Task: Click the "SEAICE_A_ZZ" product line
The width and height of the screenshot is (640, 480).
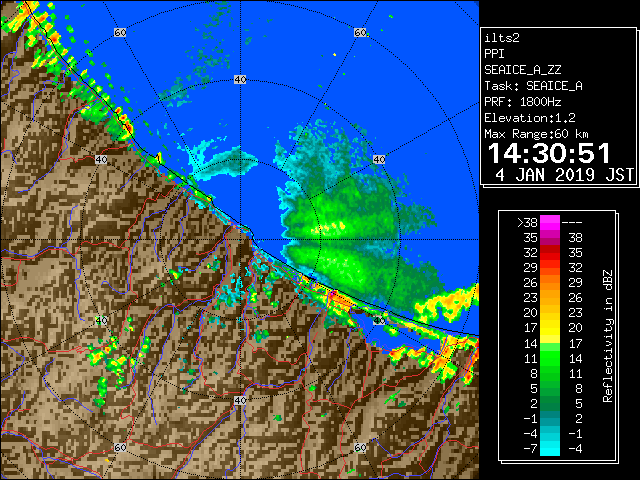Action: (x=522, y=70)
